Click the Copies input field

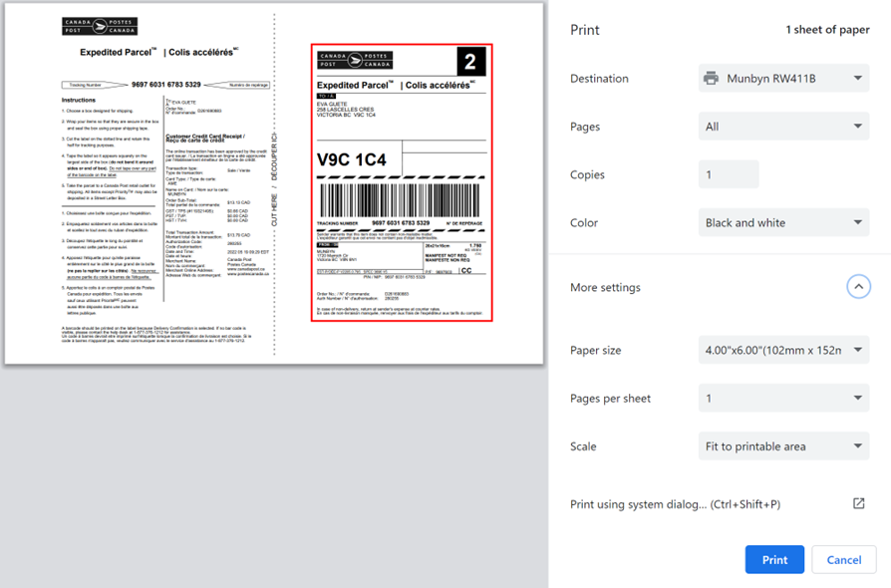click(729, 174)
